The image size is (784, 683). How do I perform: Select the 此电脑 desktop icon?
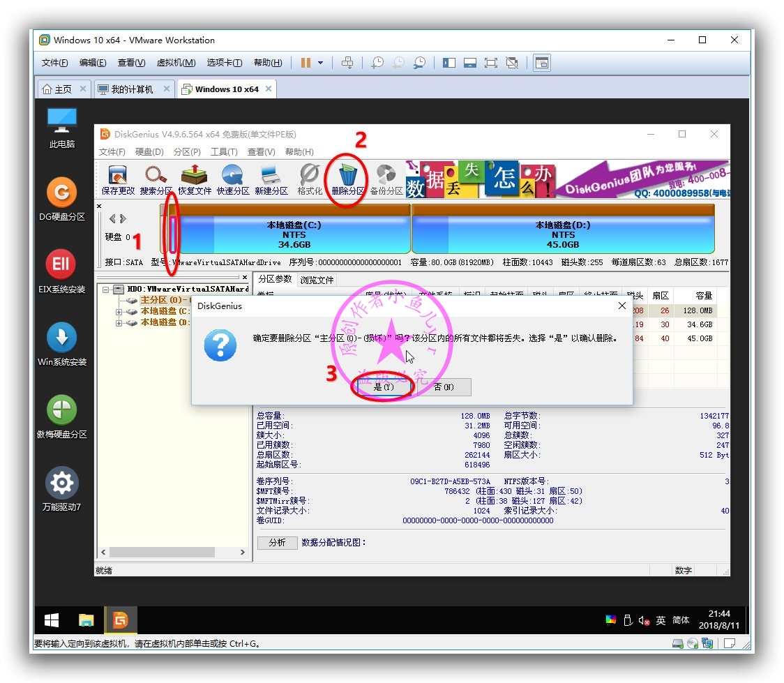tap(62, 128)
